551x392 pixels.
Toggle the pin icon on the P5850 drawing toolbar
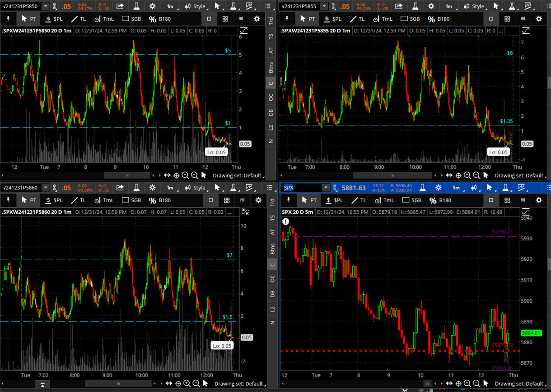[x=9, y=19]
